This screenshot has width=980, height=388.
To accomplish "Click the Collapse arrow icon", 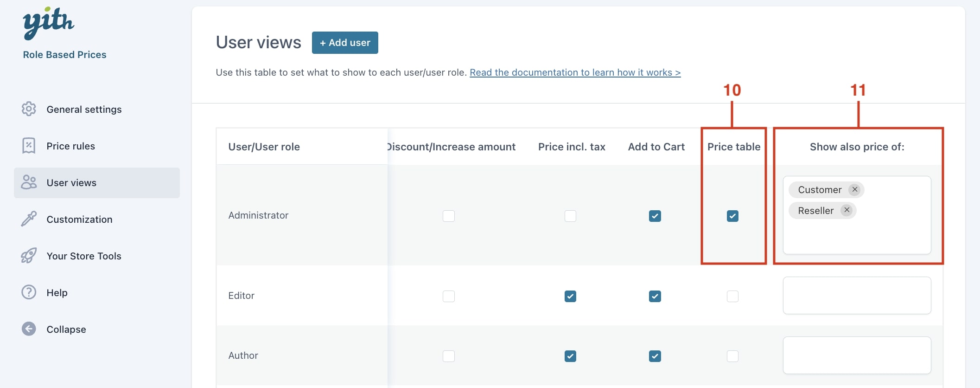I will [29, 329].
